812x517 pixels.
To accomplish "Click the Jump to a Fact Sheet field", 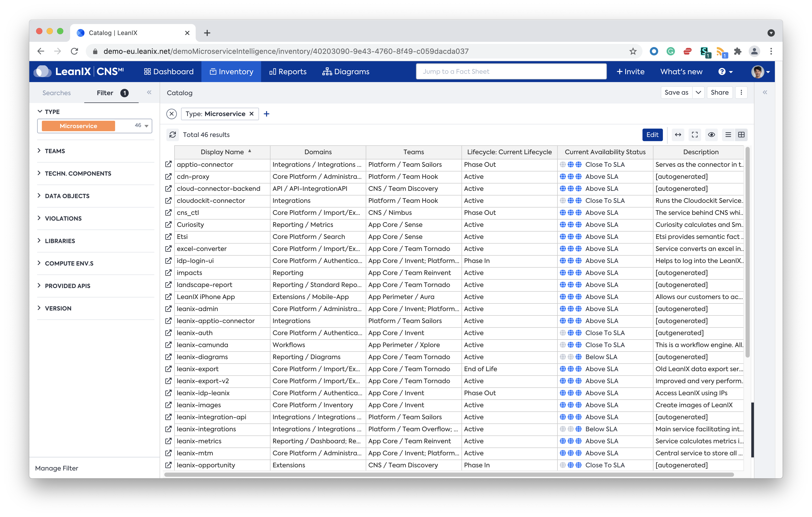I will [x=511, y=71].
